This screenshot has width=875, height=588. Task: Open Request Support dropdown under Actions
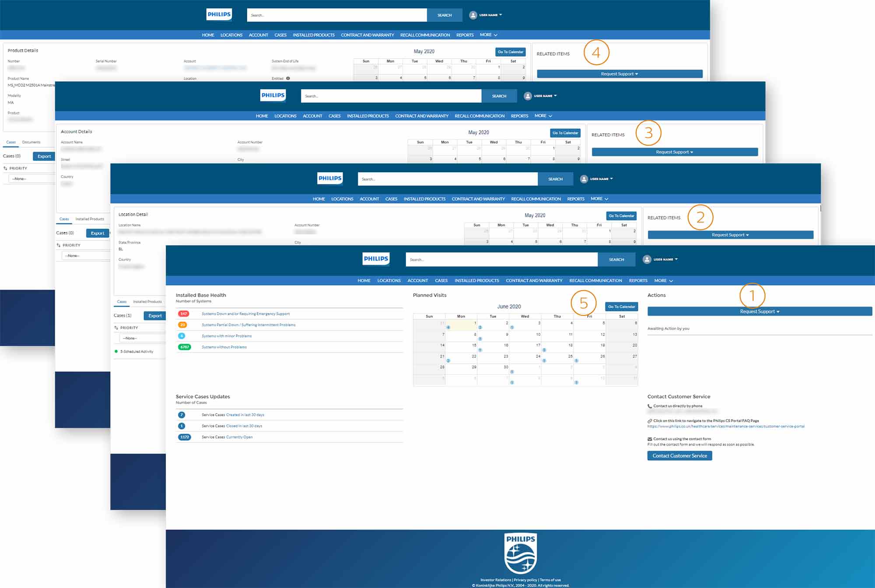pos(759,311)
